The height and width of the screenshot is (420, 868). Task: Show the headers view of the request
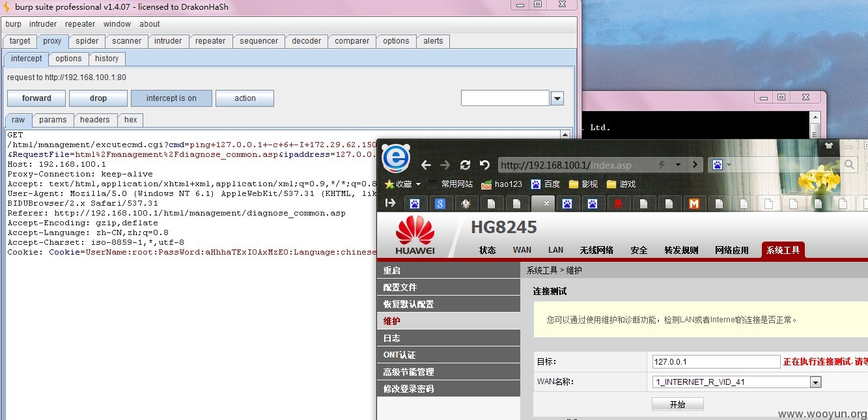click(x=95, y=120)
